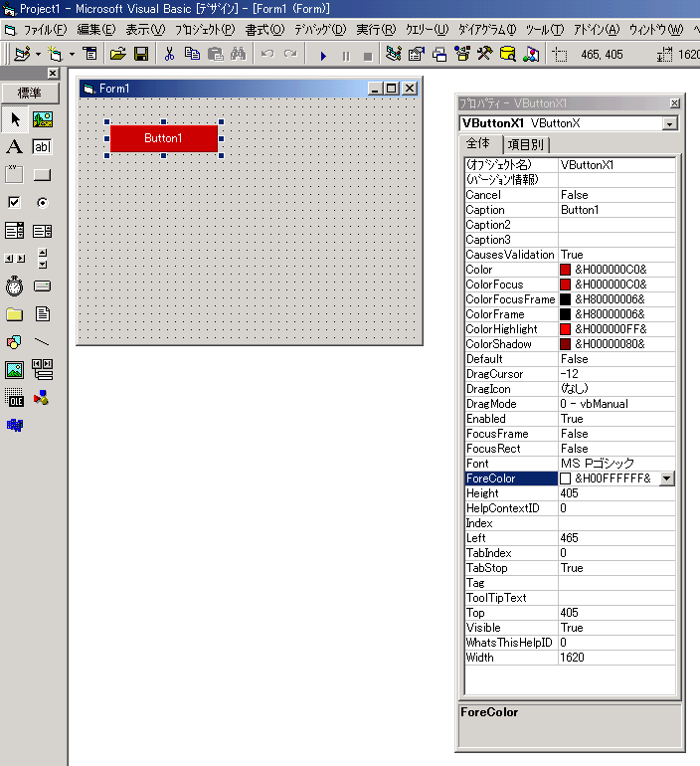The width and height of the screenshot is (700, 766).
Task: Open the 表示(V) menu
Action: point(145,30)
